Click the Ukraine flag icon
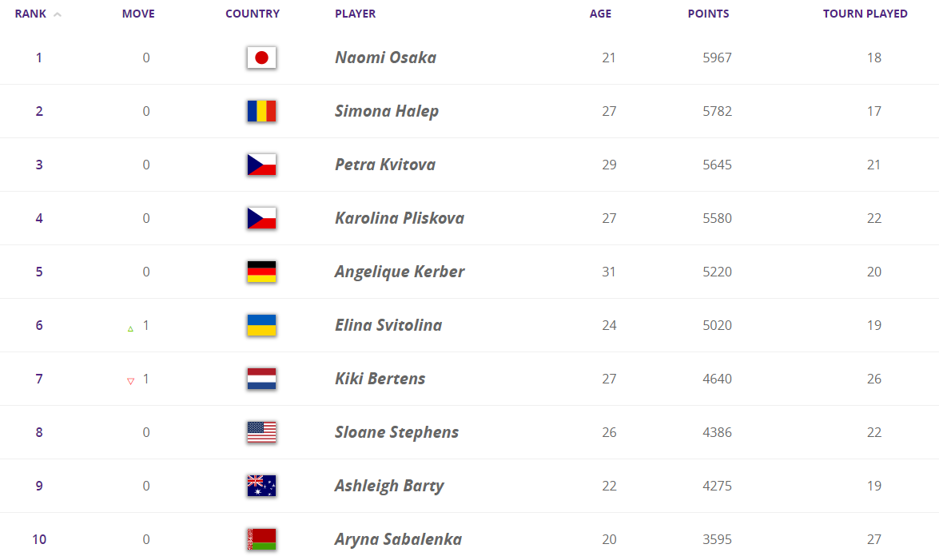This screenshot has height=560, width=939. tap(261, 325)
